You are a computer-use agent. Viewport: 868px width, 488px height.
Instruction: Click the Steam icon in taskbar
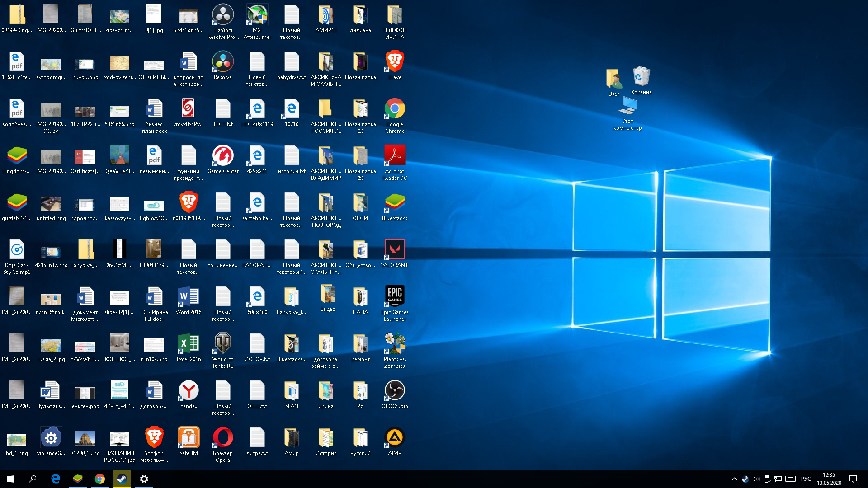[x=122, y=479]
